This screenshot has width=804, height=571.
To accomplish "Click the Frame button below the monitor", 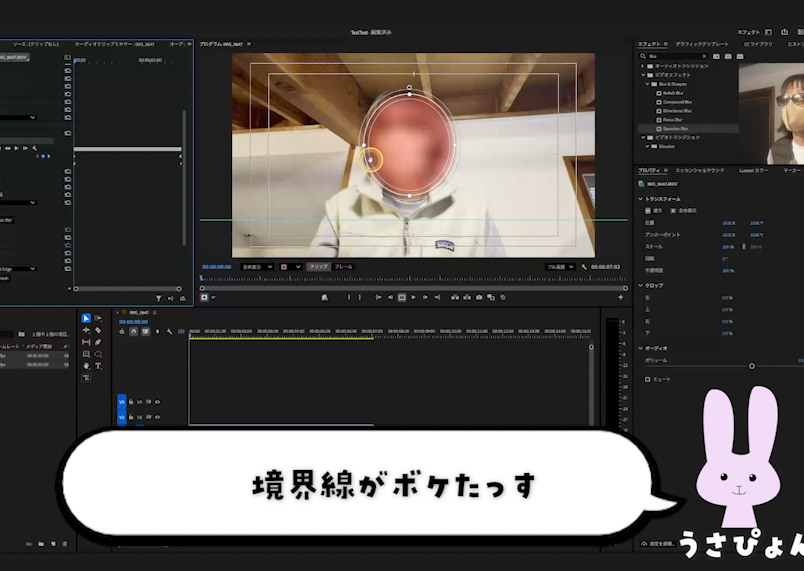I will (x=343, y=267).
